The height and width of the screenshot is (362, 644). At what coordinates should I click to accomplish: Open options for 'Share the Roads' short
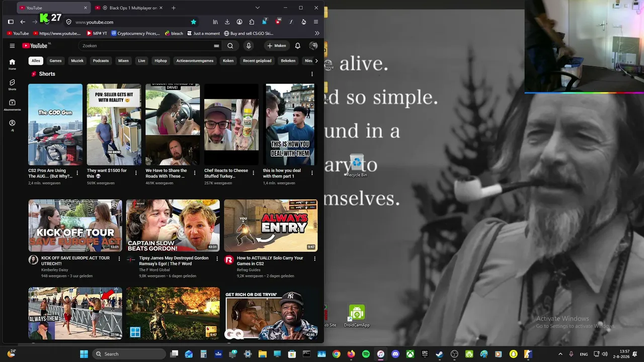(x=194, y=173)
